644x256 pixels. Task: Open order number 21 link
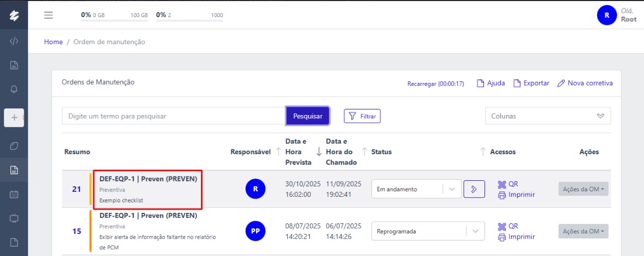[76, 190]
